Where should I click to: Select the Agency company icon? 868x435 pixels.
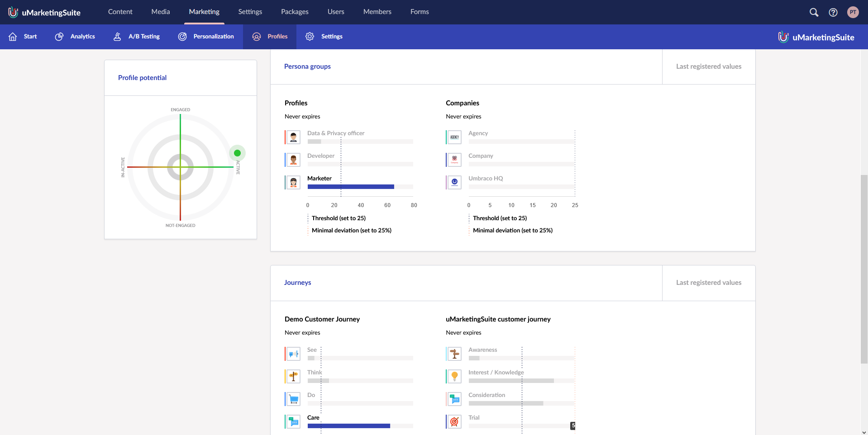click(x=454, y=137)
